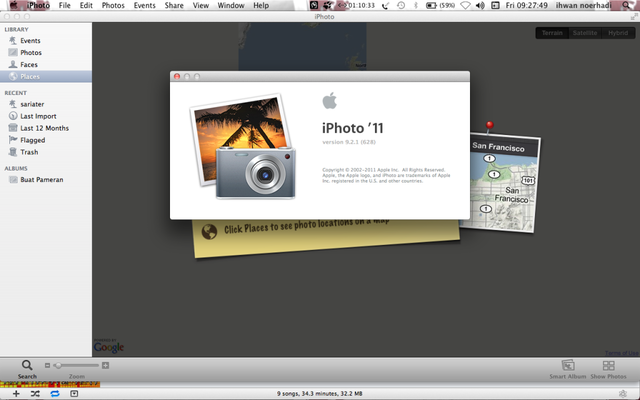Open the Edit menu

(x=86, y=5)
